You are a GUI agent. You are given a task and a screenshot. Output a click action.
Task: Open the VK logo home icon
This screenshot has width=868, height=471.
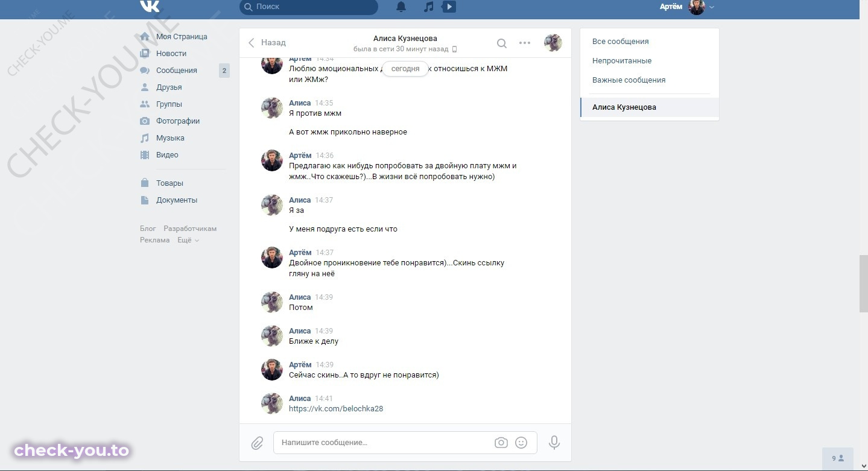click(x=150, y=6)
